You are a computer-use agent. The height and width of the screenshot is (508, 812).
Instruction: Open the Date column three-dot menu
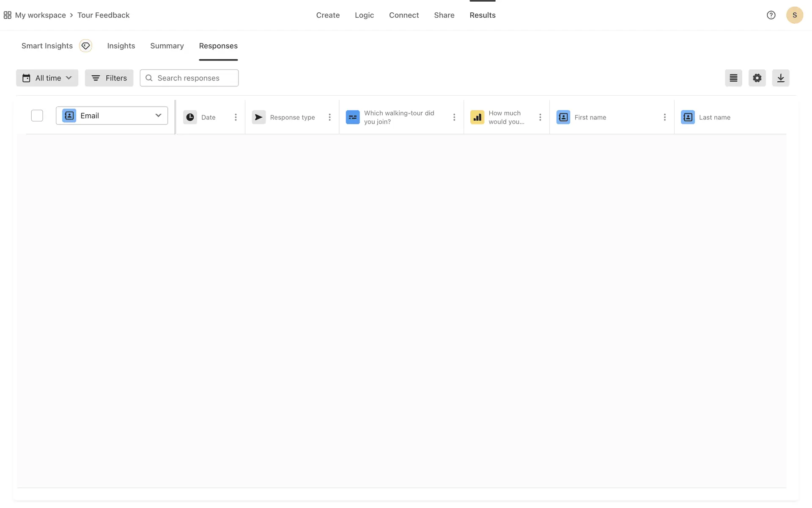[236, 117]
